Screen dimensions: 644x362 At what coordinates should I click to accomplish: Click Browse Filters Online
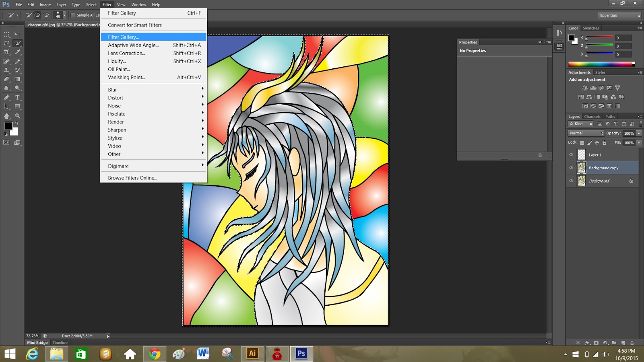tap(132, 178)
